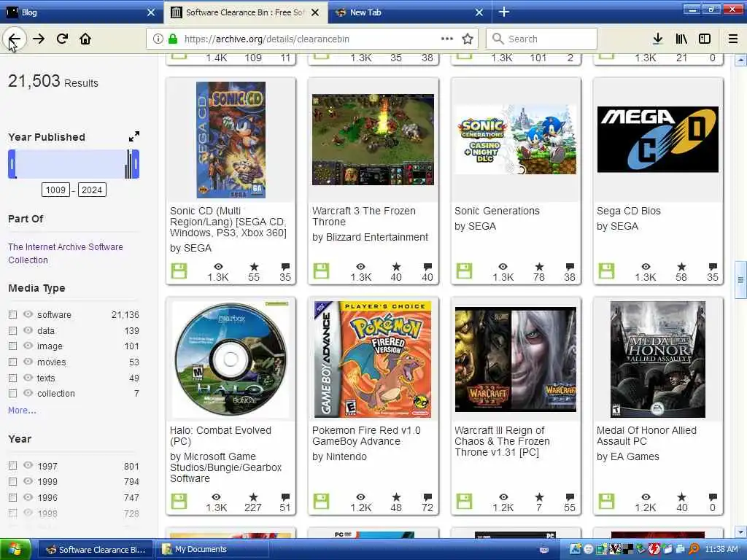This screenshot has width=747, height=560.
Task: Toggle the browser sidebar icon
Action: tap(705, 39)
